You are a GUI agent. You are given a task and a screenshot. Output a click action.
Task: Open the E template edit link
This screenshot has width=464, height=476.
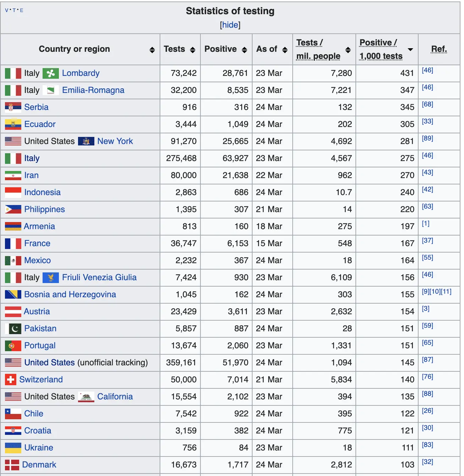[x=22, y=10]
